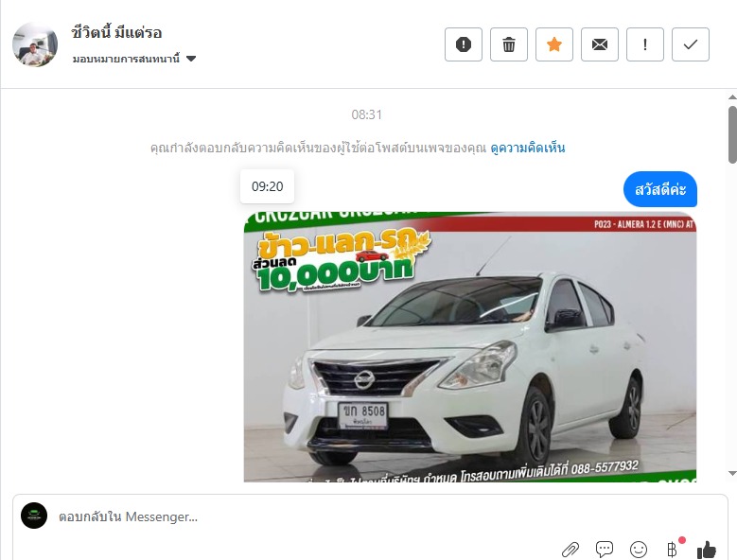Click the page avatar beside reply box

click(34, 516)
